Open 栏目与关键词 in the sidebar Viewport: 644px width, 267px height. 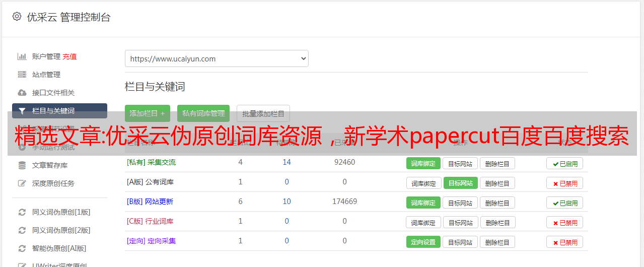click(x=59, y=111)
